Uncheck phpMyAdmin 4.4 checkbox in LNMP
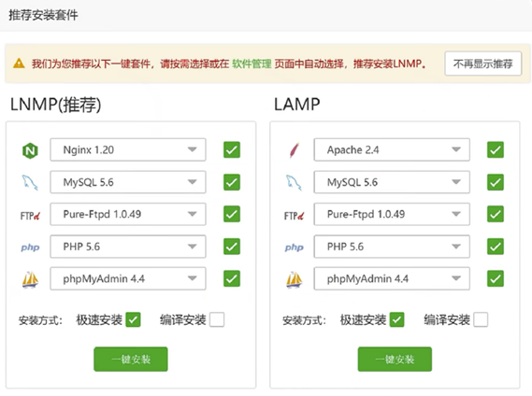This screenshot has width=532, height=396. pyautogui.click(x=232, y=278)
